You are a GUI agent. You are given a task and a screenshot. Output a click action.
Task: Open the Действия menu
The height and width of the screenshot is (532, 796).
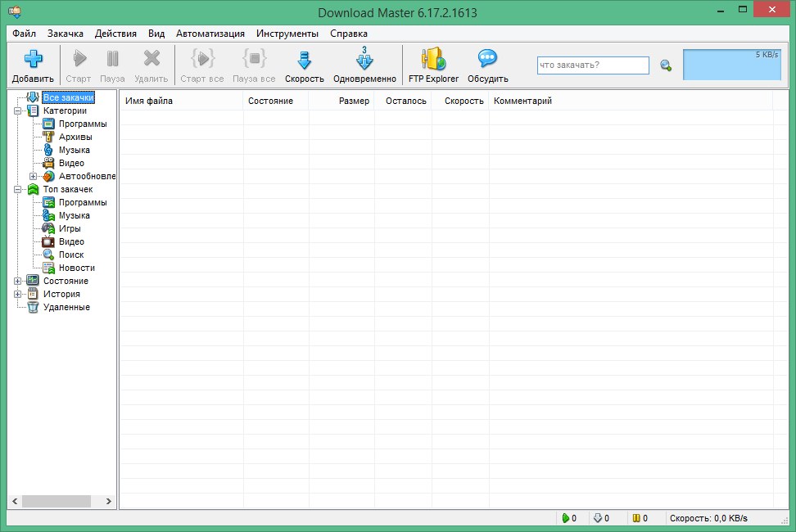[x=115, y=34]
